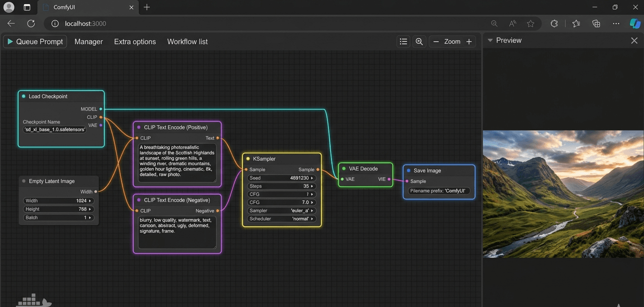Open the Manager menu
The width and height of the screenshot is (644, 307).
(x=88, y=41)
